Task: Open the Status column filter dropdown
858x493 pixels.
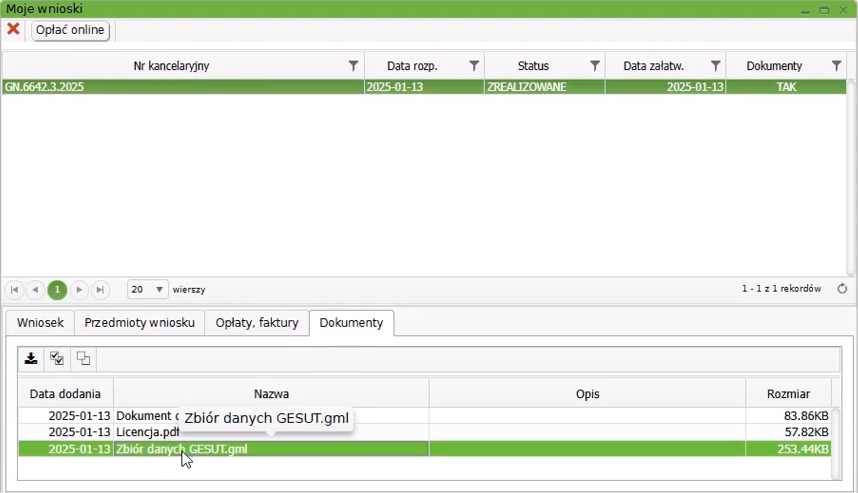Action: [595, 66]
